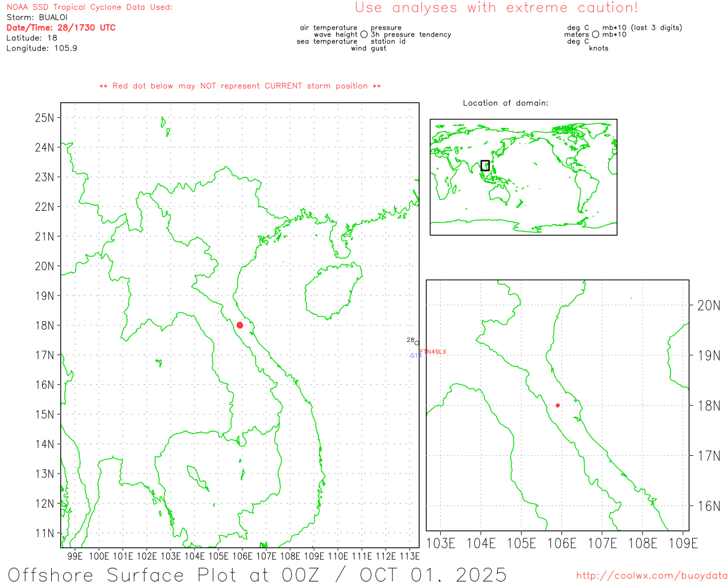This screenshot has width=728, height=582.
Task: Click the small red dot on zoomed map
Action: [557, 405]
